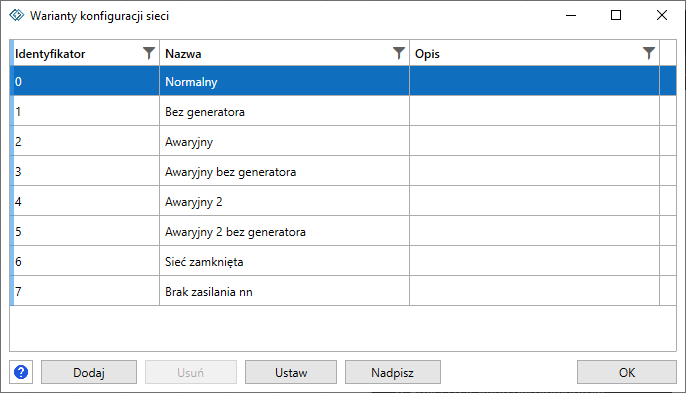Maximize the Warianty konfiguracji sieci window

[x=616, y=15]
